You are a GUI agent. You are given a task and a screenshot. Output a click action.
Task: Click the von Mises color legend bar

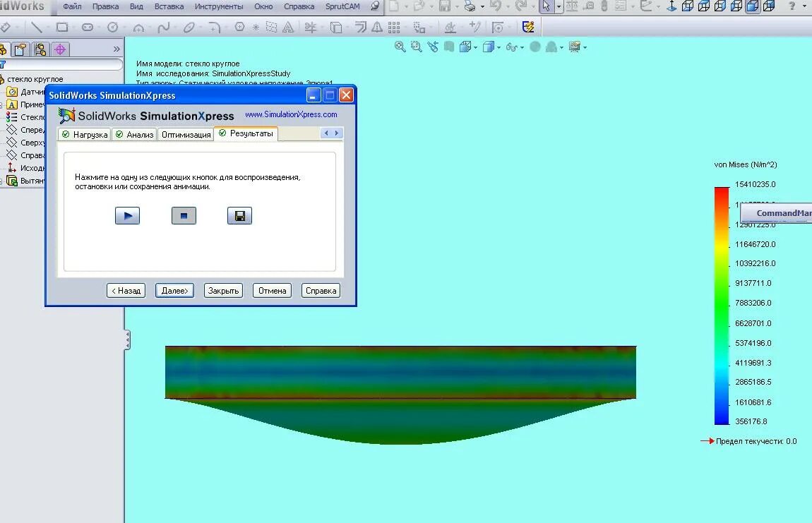tap(722, 306)
